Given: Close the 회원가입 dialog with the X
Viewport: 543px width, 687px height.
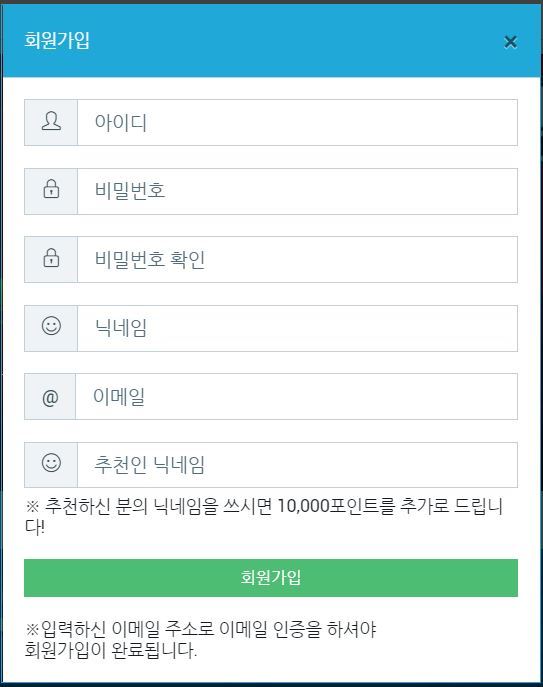Looking at the screenshot, I should [x=511, y=42].
